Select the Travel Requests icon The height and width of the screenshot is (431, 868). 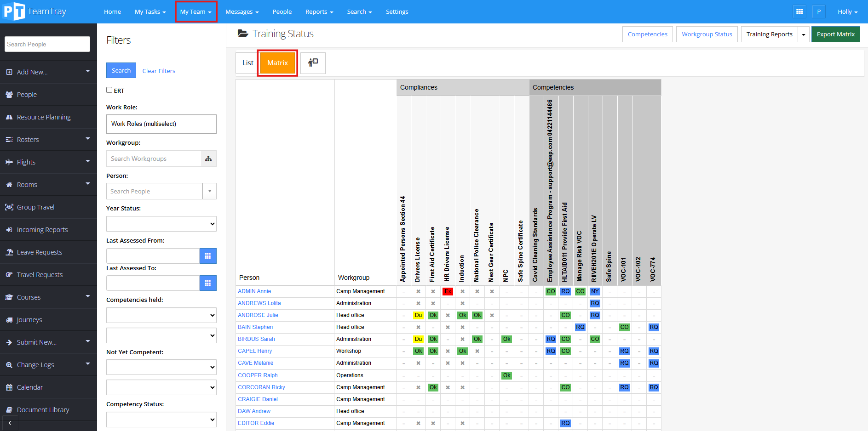(10, 274)
